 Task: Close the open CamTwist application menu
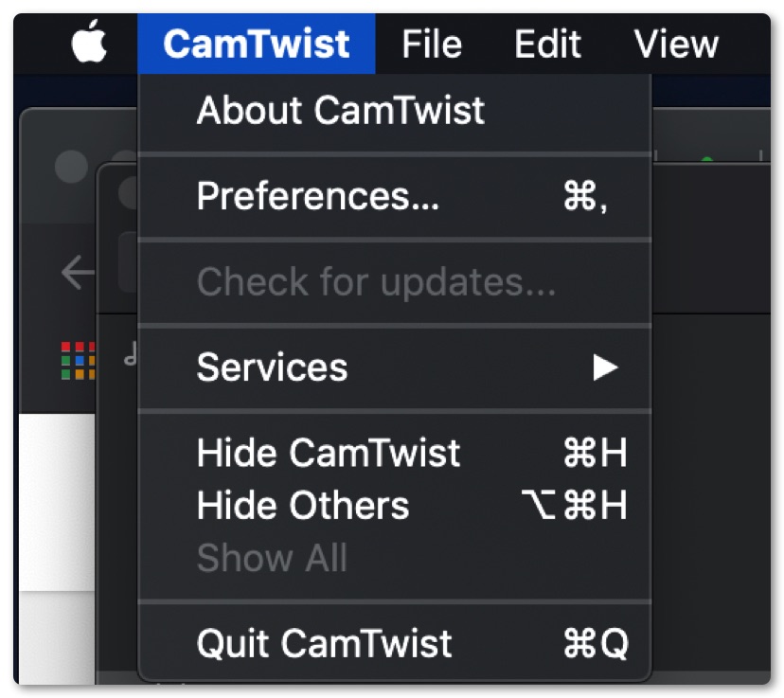coord(256,45)
